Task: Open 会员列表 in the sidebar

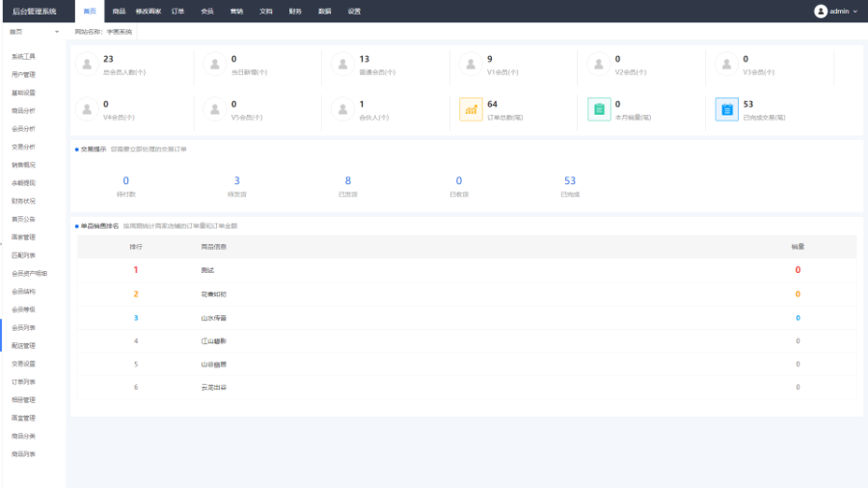Action: (x=23, y=328)
